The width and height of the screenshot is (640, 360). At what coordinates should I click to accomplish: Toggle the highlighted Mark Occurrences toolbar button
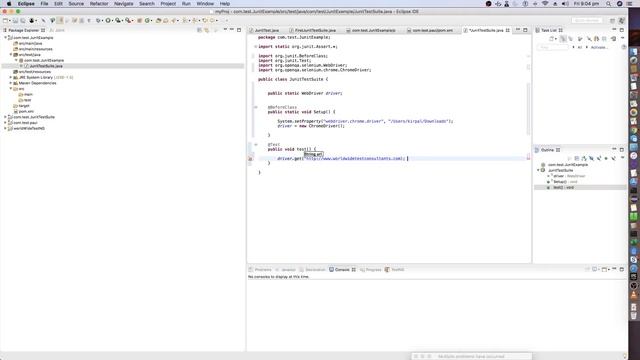pyautogui.click(x=60, y=20)
